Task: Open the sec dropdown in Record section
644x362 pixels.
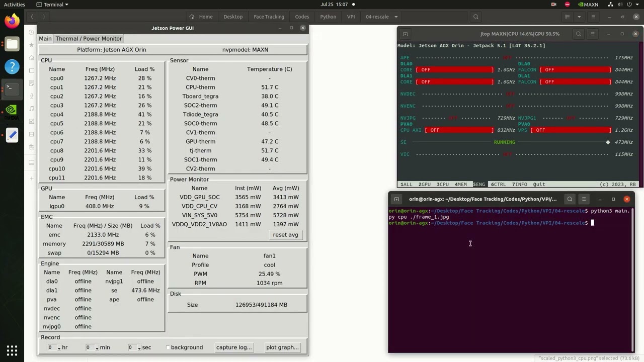Action: coord(139,348)
